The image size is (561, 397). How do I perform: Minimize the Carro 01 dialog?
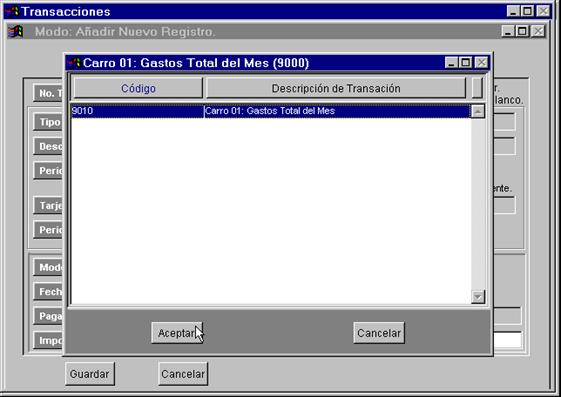(451, 63)
